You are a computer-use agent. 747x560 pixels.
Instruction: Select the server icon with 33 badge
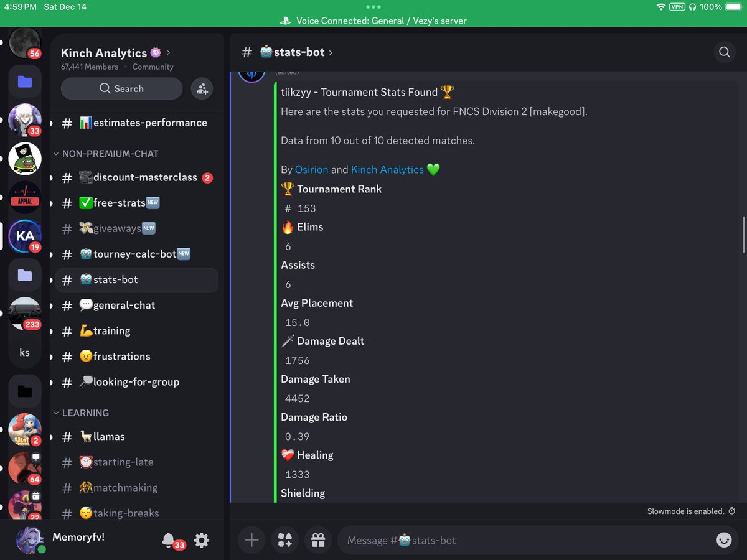pyautogui.click(x=25, y=120)
